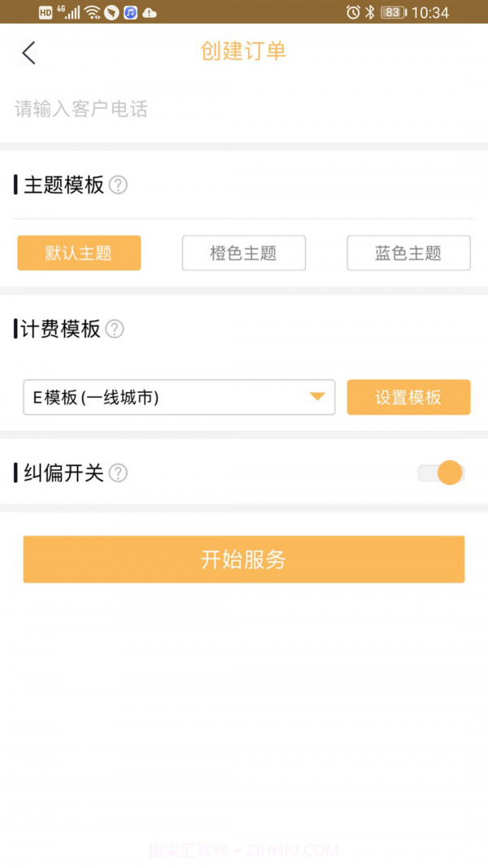Select the 蓝色主题 theme option
This screenshot has height=868, width=488.
(x=408, y=253)
